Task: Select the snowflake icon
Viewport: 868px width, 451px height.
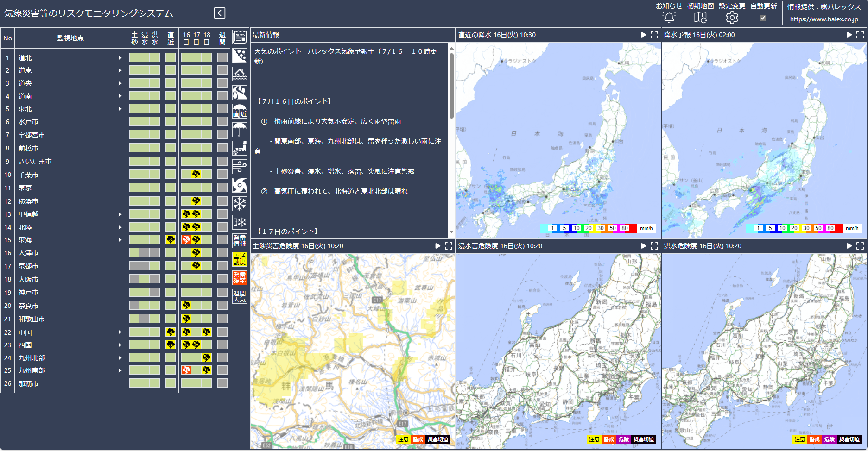Action: pyautogui.click(x=239, y=204)
